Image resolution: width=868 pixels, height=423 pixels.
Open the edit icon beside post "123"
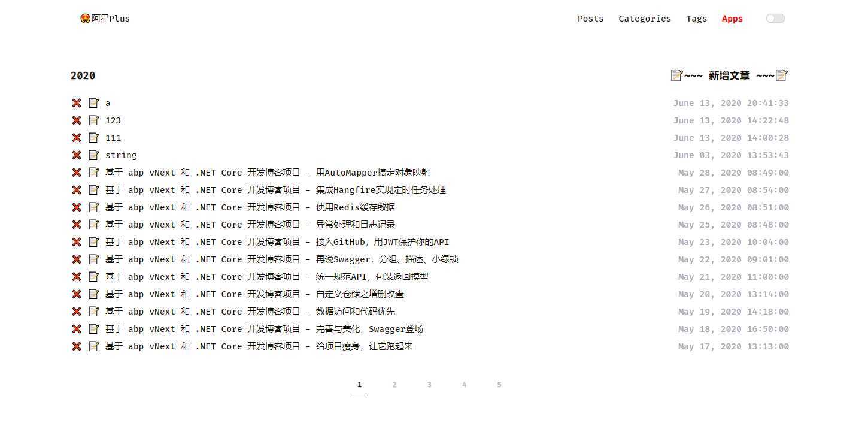(94, 120)
